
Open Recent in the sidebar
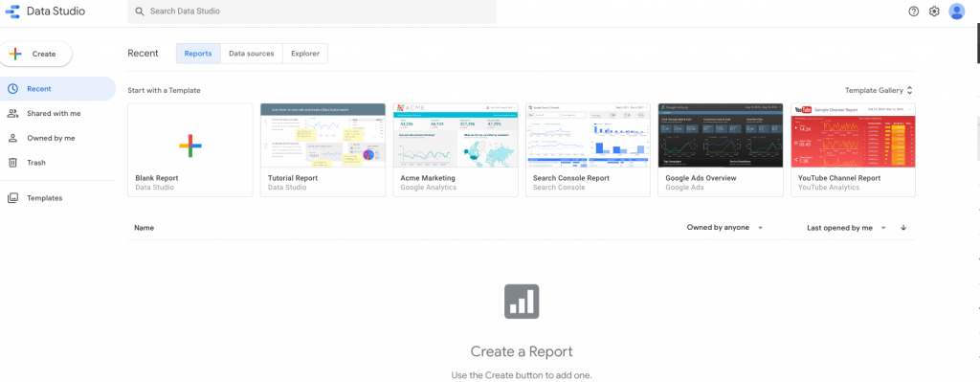pyautogui.click(x=57, y=89)
